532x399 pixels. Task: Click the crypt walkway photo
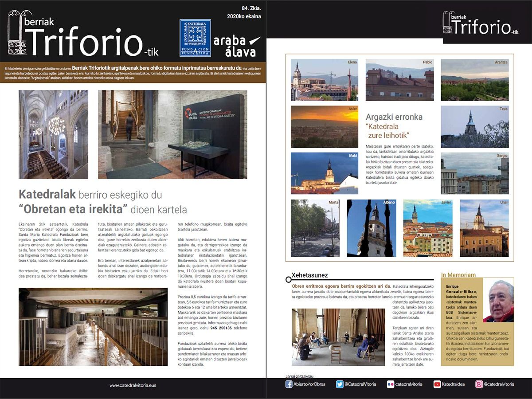[x=93, y=327]
